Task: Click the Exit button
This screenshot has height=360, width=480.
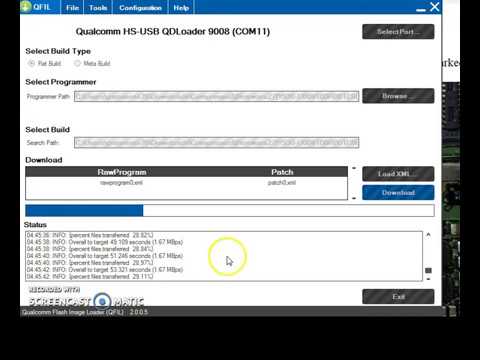Action: click(x=398, y=296)
